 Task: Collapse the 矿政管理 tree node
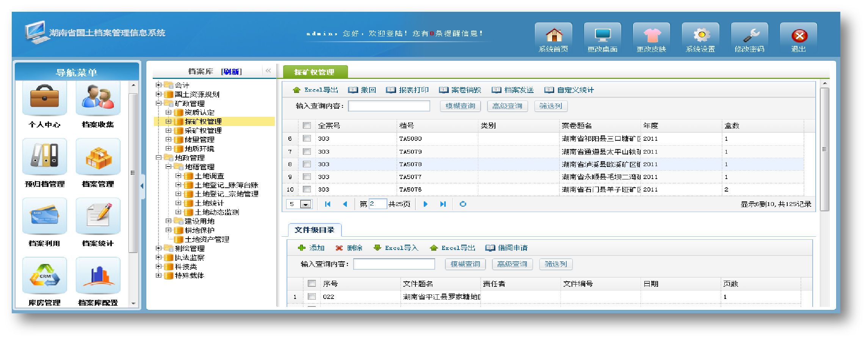tap(158, 103)
